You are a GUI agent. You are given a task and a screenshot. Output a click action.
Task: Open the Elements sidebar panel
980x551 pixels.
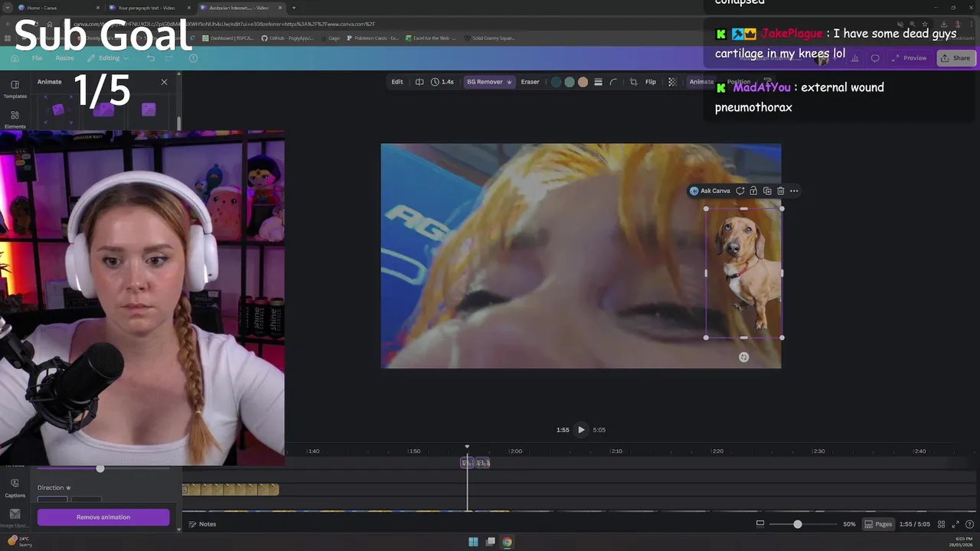pos(15,119)
